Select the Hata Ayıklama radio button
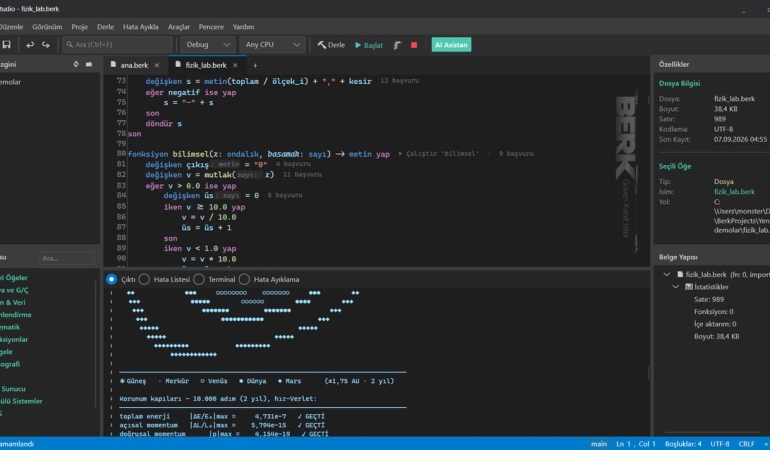The image size is (770, 450). pos(244,279)
